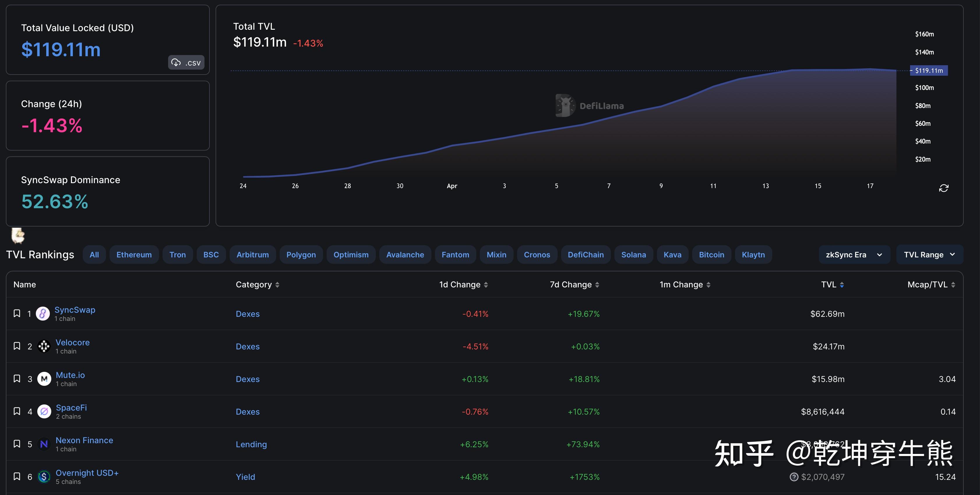
Task: Click the Velocore logo icon
Action: pos(44,346)
